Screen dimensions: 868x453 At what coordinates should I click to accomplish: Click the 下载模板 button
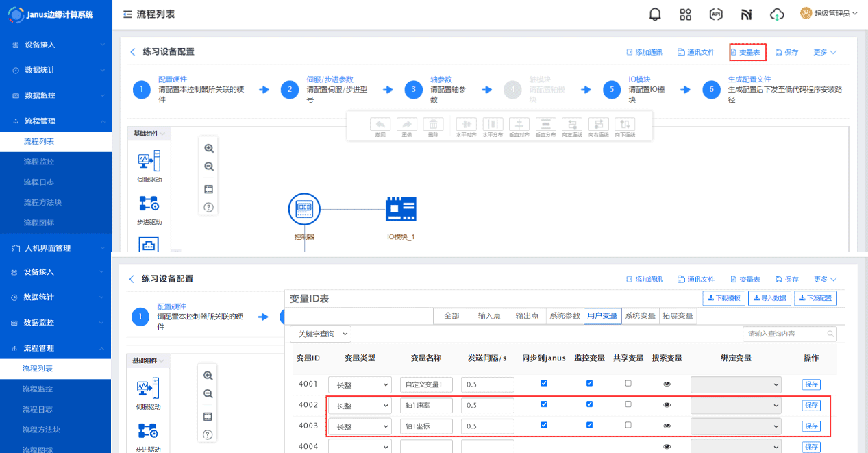point(723,298)
